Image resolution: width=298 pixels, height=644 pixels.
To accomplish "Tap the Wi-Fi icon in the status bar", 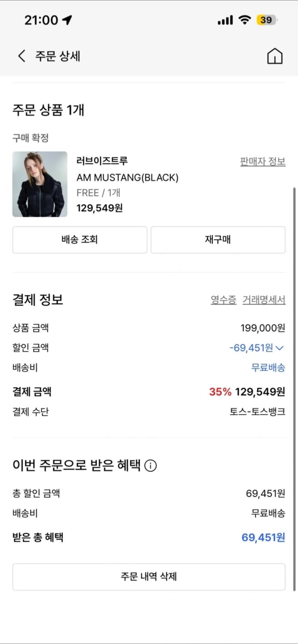I will tap(246, 19).
